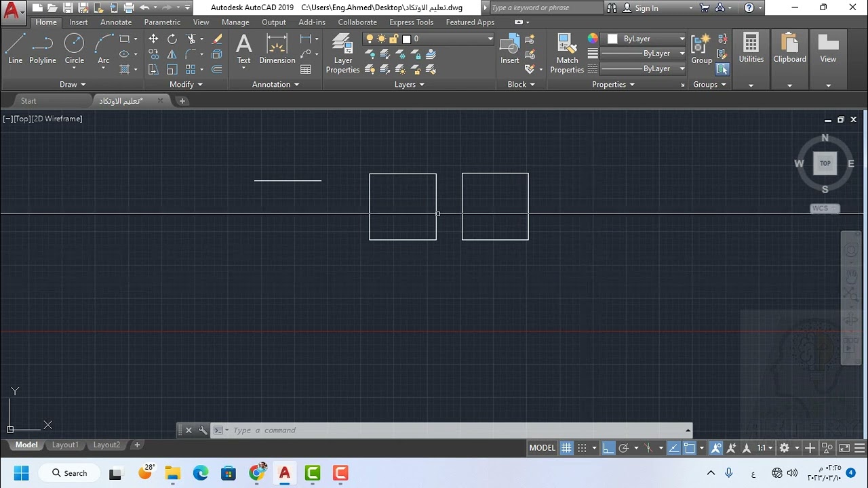This screenshot has height=488, width=868.
Task: Expand the Draw panel
Action: [x=73, y=85]
